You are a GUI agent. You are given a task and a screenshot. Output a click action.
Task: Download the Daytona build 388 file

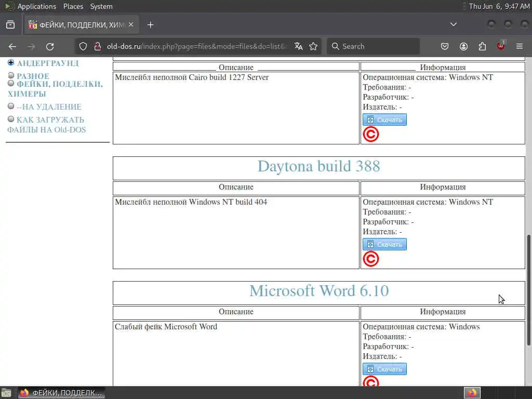[x=384, y=244]
